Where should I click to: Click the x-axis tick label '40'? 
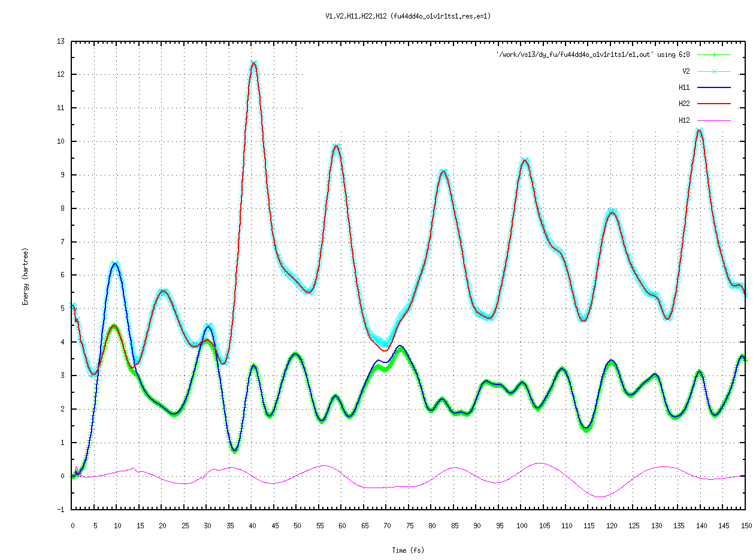click(x=252, y=525)
